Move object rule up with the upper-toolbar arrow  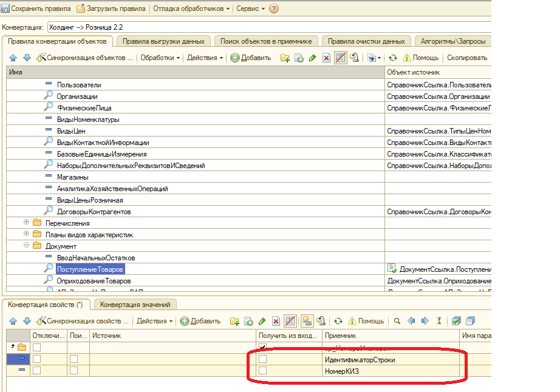click(x=13, y=58)
